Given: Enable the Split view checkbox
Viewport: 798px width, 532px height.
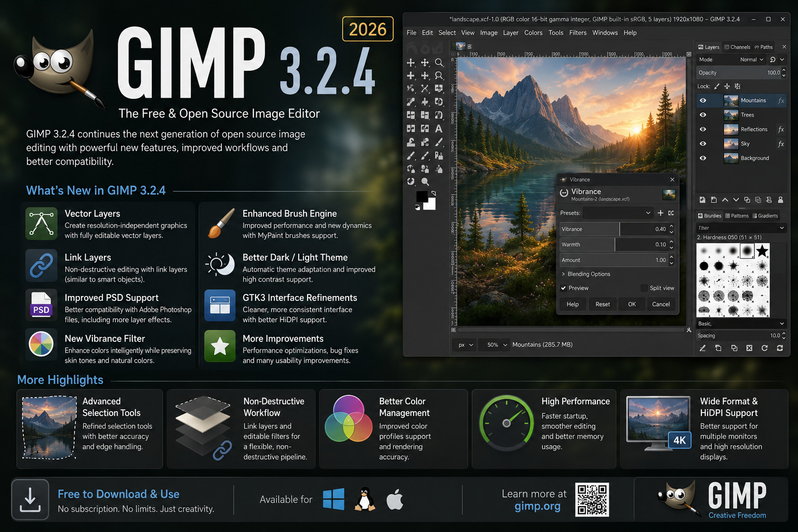Looking at the screenshot, I should tap(644, 288).
